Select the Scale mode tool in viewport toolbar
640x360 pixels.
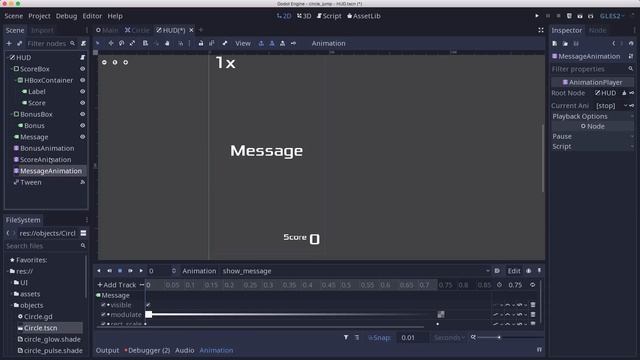[132, 43]
